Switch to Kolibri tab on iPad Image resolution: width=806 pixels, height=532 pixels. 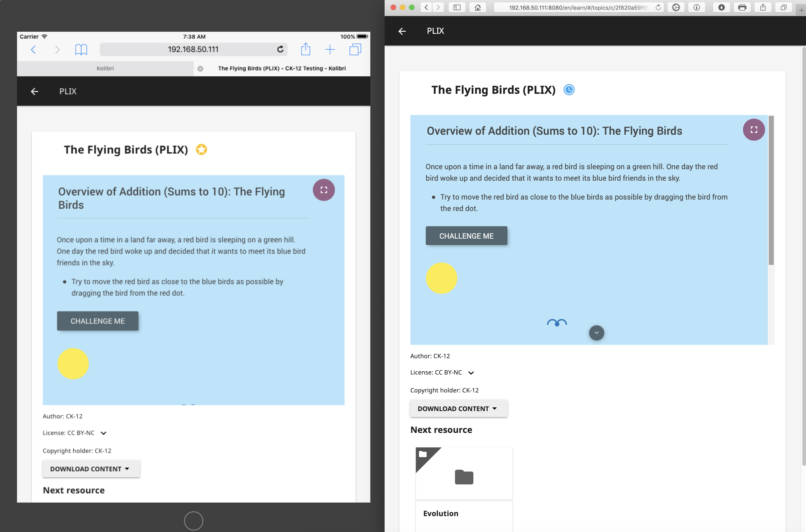pyautogui.click(x=105, y=68)
